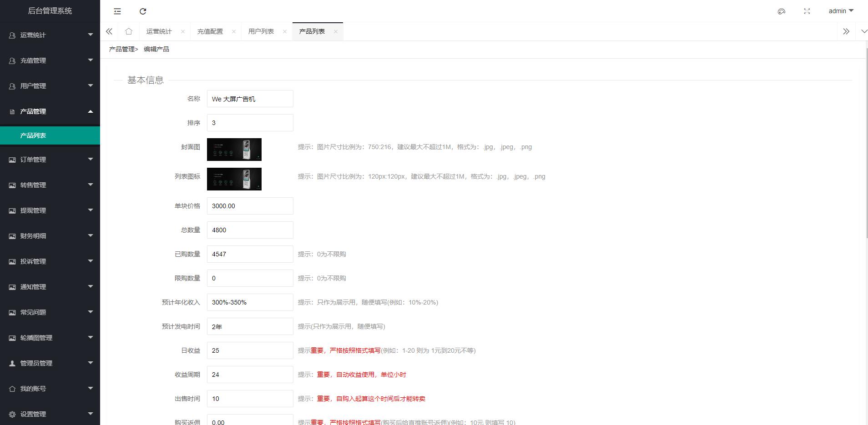Close the 产品列表 tab

pyautogui.click(x=336, y=31)
